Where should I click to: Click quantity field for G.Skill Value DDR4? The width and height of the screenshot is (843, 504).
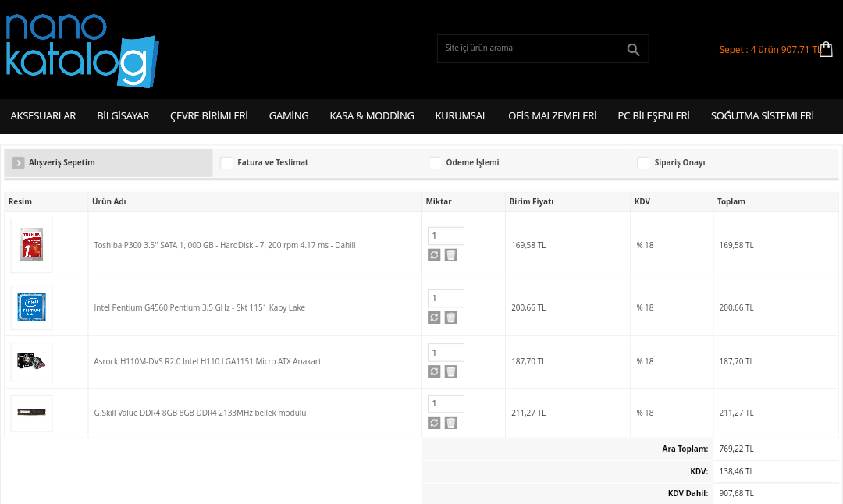click(446, 403)
